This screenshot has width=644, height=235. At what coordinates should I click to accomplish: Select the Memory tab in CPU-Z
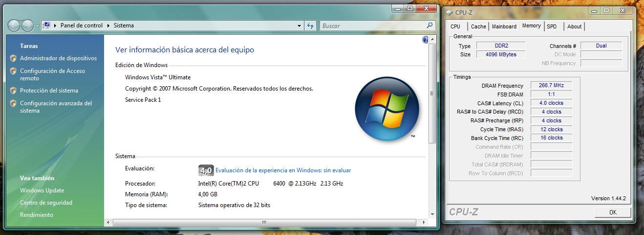click(x=531, y=25)
